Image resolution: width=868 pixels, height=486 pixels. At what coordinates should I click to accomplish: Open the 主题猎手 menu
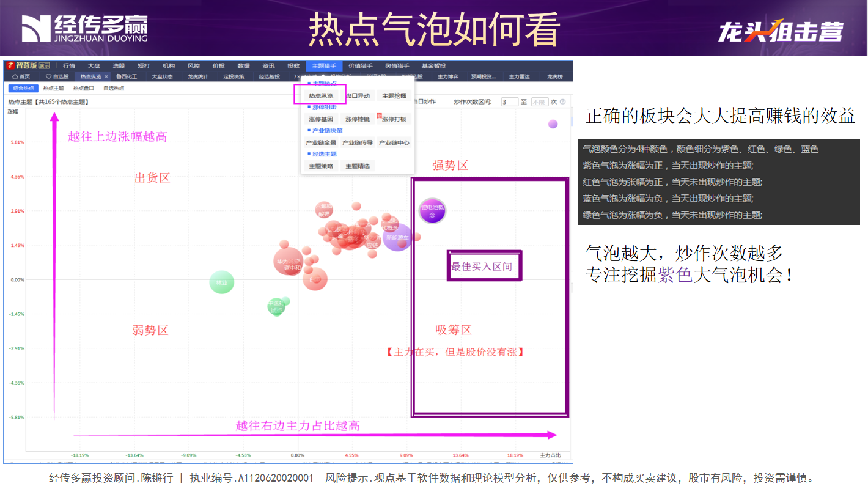(x=324, y=66)
